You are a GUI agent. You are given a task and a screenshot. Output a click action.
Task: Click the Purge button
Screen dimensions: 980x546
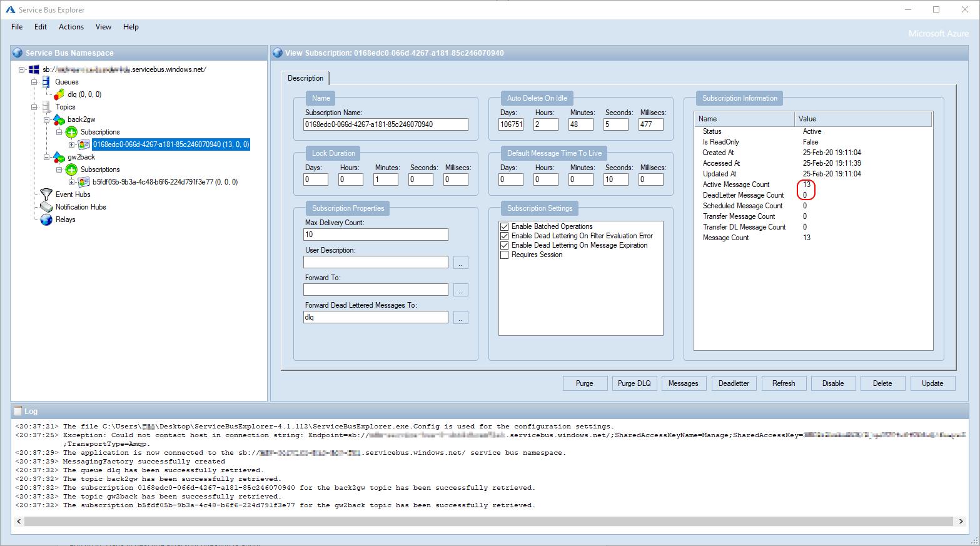tap(585, 383)
